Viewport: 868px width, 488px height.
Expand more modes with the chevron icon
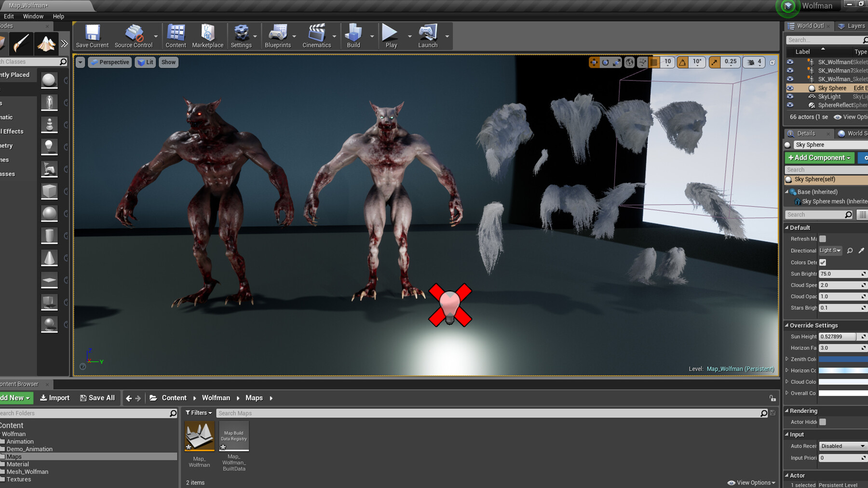[65, 44]
